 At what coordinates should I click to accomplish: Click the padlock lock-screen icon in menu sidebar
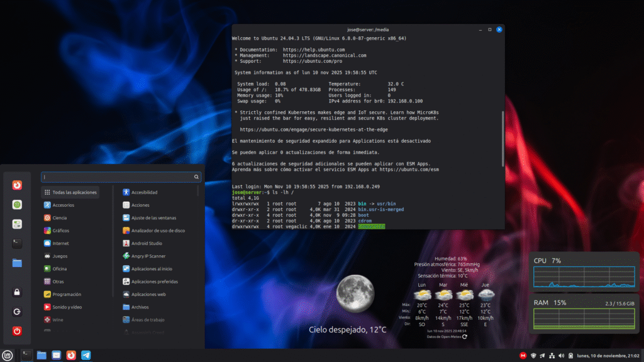pos(17,292)
